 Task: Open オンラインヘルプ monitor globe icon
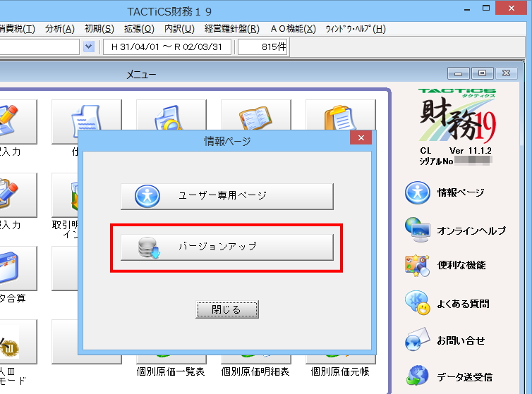point(417,230)
